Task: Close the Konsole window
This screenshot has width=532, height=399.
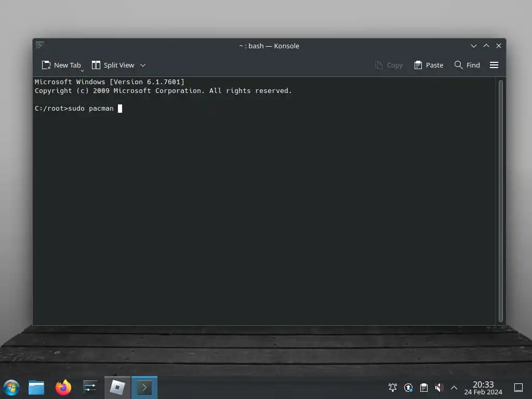Action: tap(499, 46)
